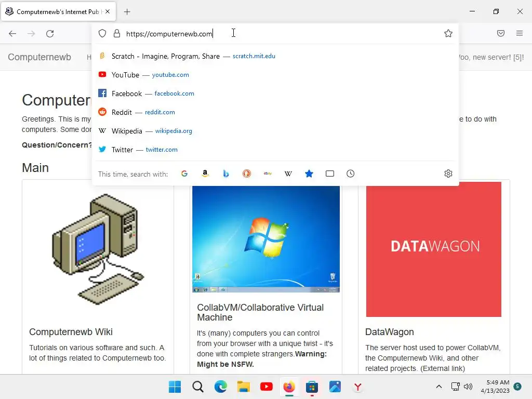Switch to Firefox on taskbar

point(289,387)
